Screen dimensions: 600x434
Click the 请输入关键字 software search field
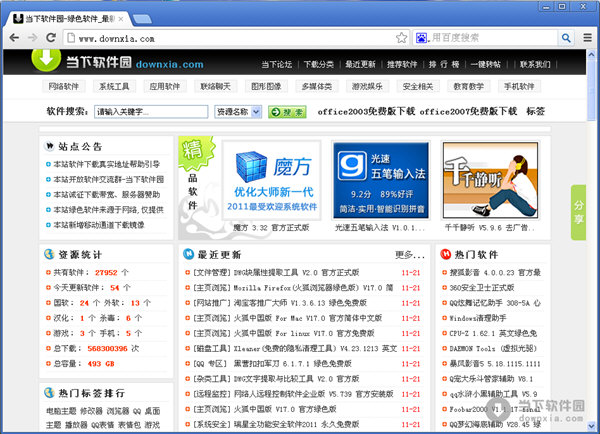click(x=151, y=112)
